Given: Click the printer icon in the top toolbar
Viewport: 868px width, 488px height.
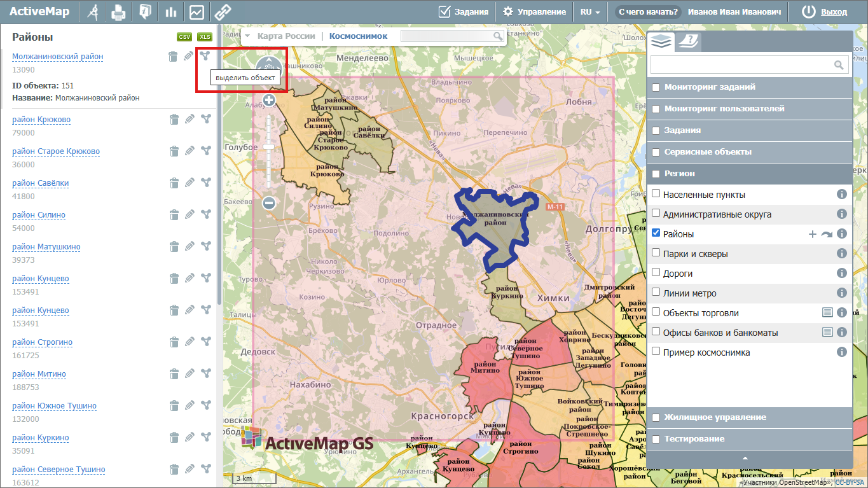Looking at the screenshot, I should tap(118, 12).
